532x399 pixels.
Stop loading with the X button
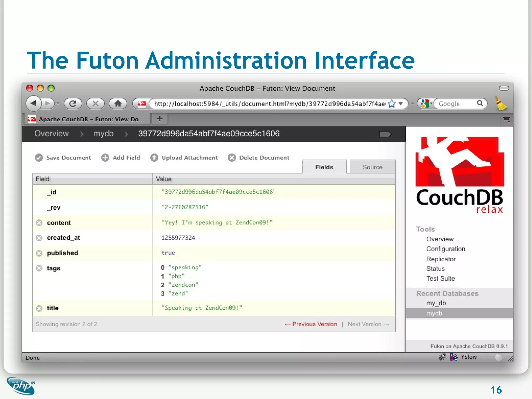coord(95,104)
